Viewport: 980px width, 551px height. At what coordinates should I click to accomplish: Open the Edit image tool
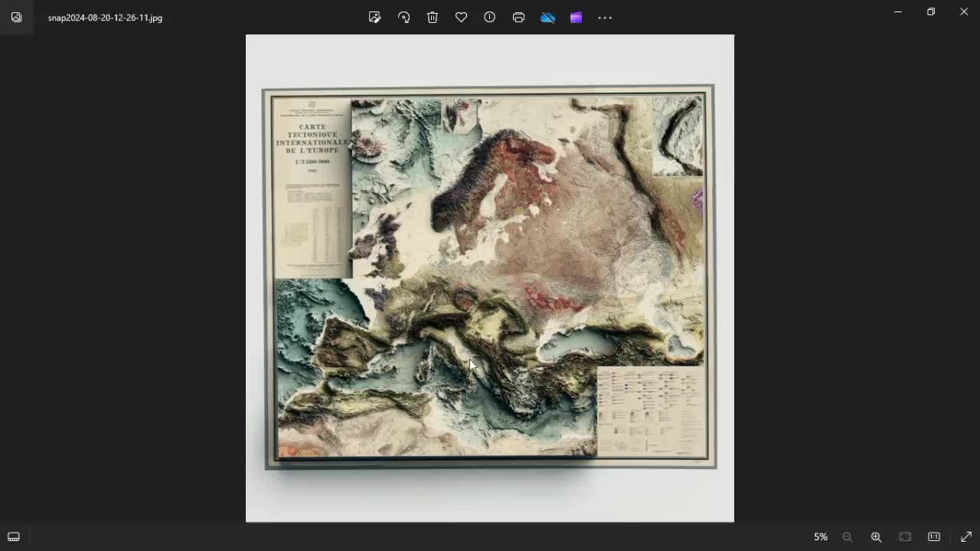[374, 17]
